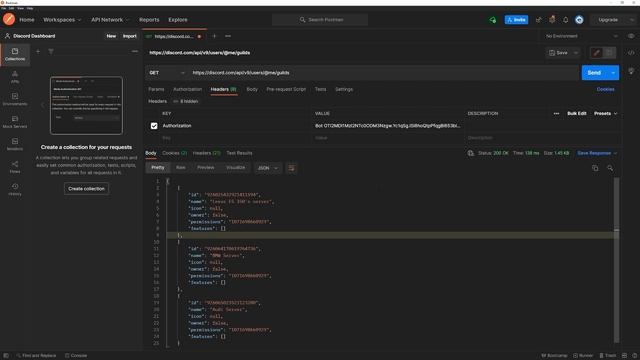Open the user avatar menu
The image size is (640, 360).
(579, 20)
